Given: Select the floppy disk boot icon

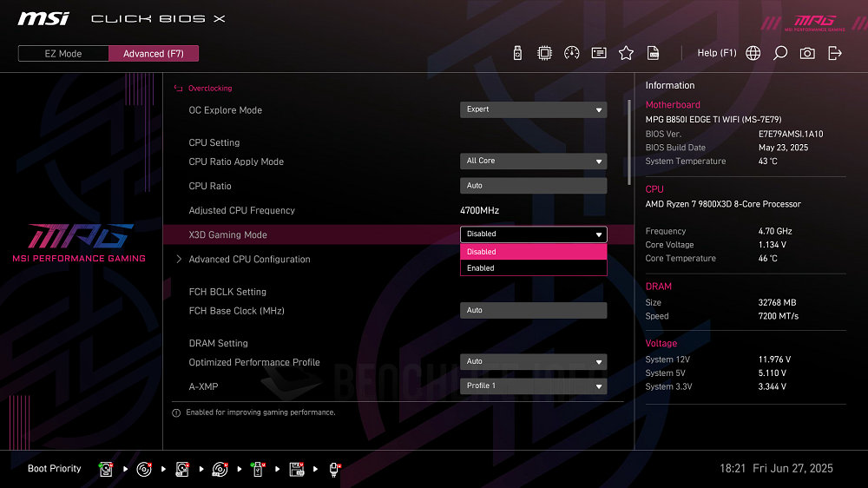Looking at the screenshot, I should click(297, 469).
